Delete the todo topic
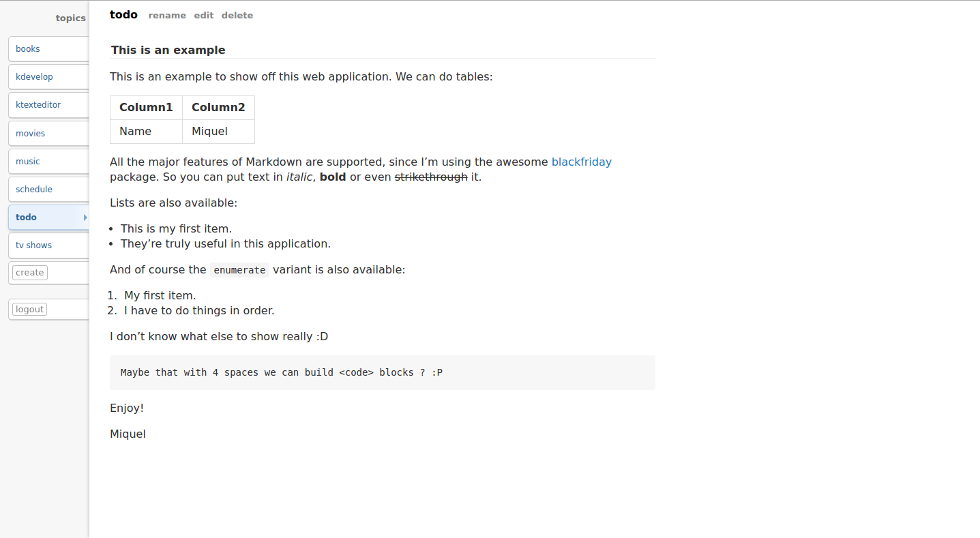The width and height of the screenshot is (980, 538). 237,16
